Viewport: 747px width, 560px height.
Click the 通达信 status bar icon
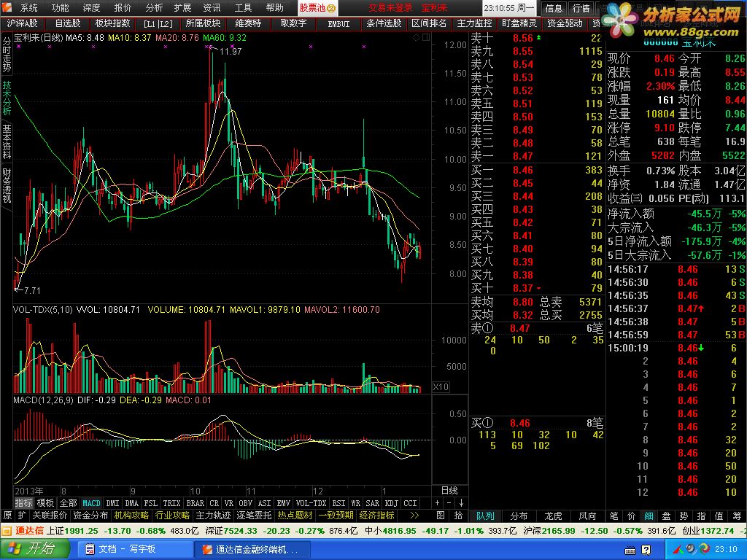tap(7, 531)
